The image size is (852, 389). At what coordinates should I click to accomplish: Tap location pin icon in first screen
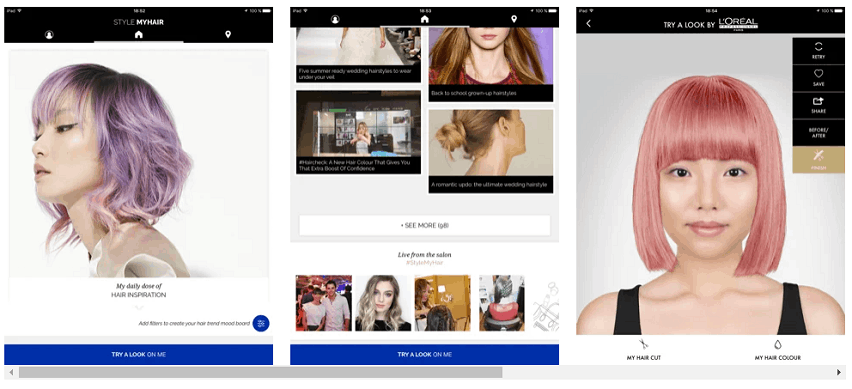click(x=228, y=35)
